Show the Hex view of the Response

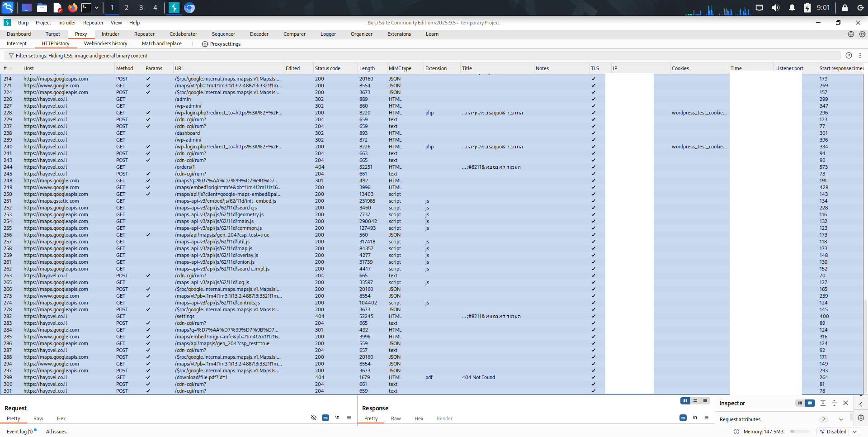(x=419, y=418)
